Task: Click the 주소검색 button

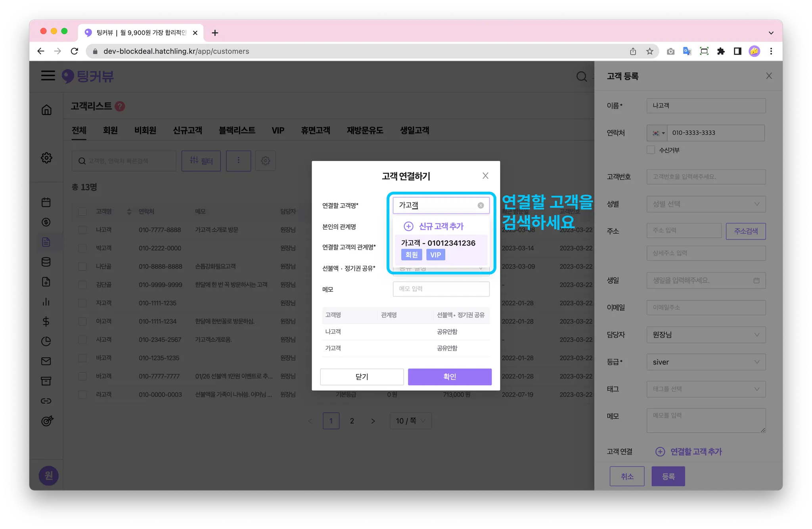Action: (x=745, y=231)
